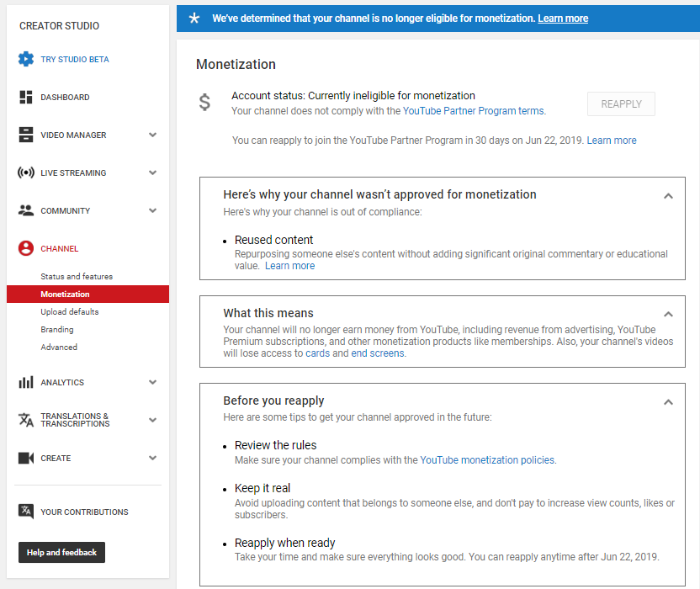Viewport: 700px width, 589px height.
Task: Open Status and features submenu item
Action: tap(77, 277)
